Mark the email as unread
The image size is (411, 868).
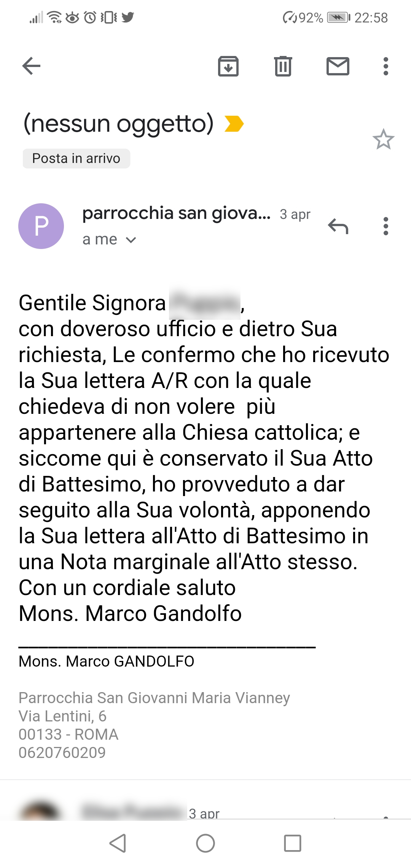coord(338,66)
